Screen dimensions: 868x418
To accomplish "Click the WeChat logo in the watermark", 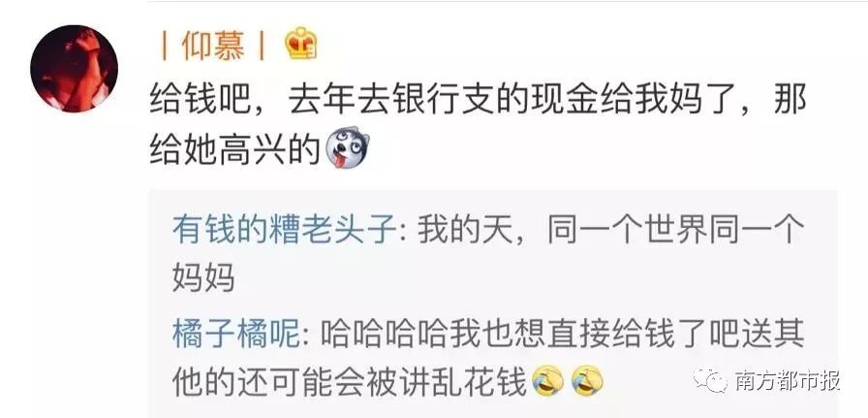I will point(711,380).
